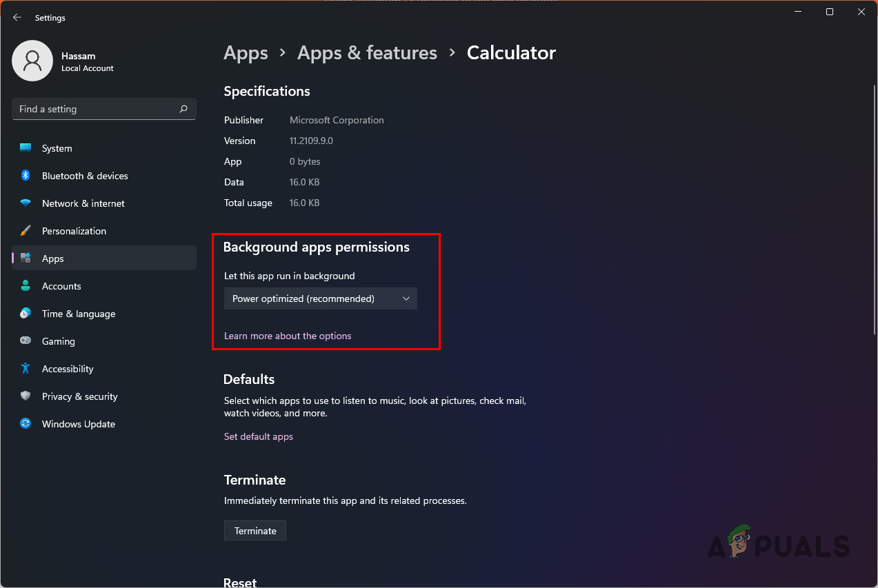878x588 pixels.
Task: Go back with the arrow icon
Action: [x=17, y=17]
